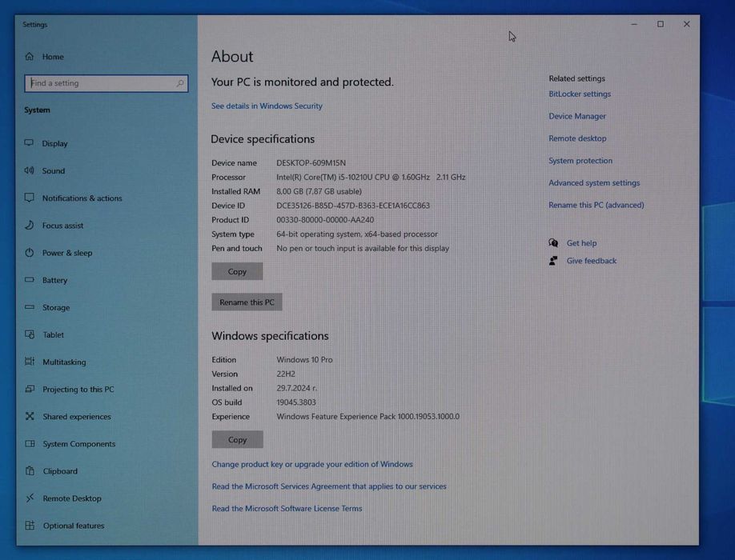Click the Battery icon
735x560 pixels.
[x=29, y=279]
